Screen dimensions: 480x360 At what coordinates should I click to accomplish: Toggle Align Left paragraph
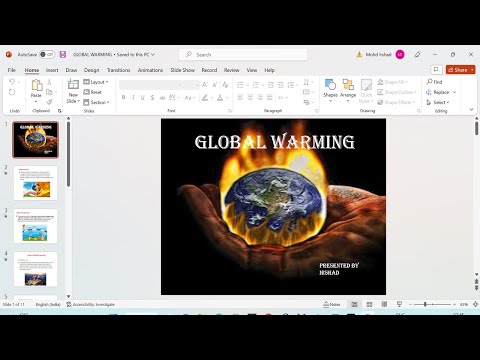pos(240,97)
